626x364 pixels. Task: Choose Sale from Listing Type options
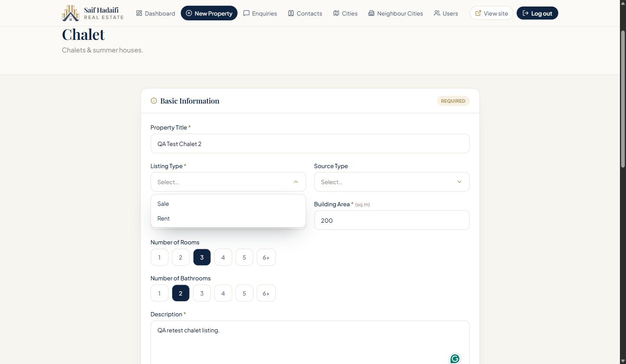click(228, 204)
